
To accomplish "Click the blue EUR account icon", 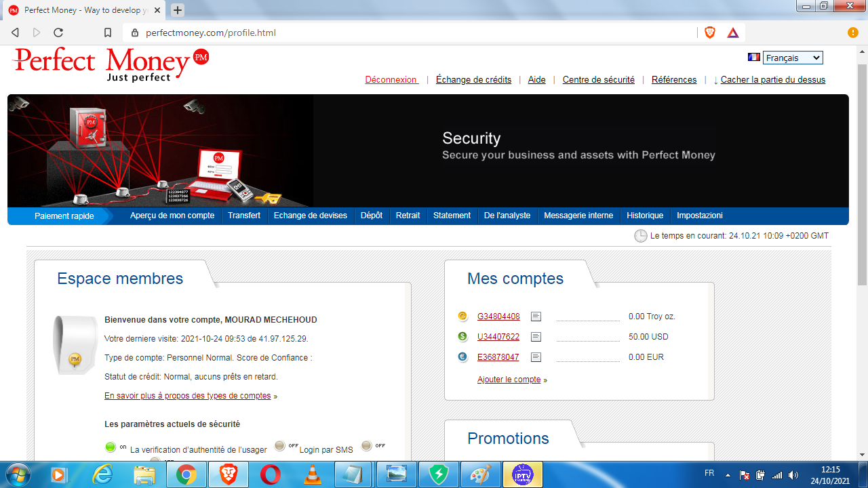I will [x=462, y=357].
